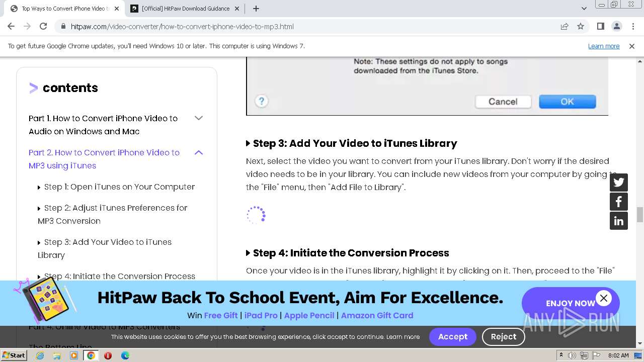Dismiss the Chrome update notification bar
The width and height of the screenshot is (644, 362).
click(632, 46)
